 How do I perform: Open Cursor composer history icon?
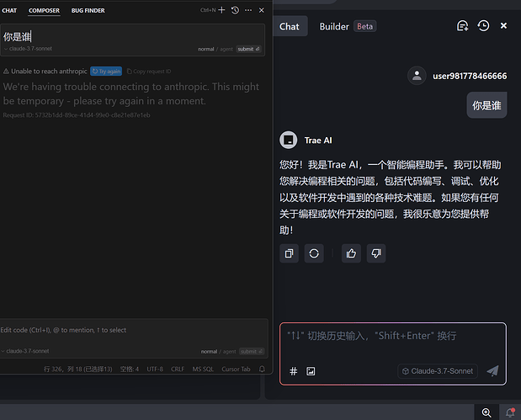click(x=235, y=10)
